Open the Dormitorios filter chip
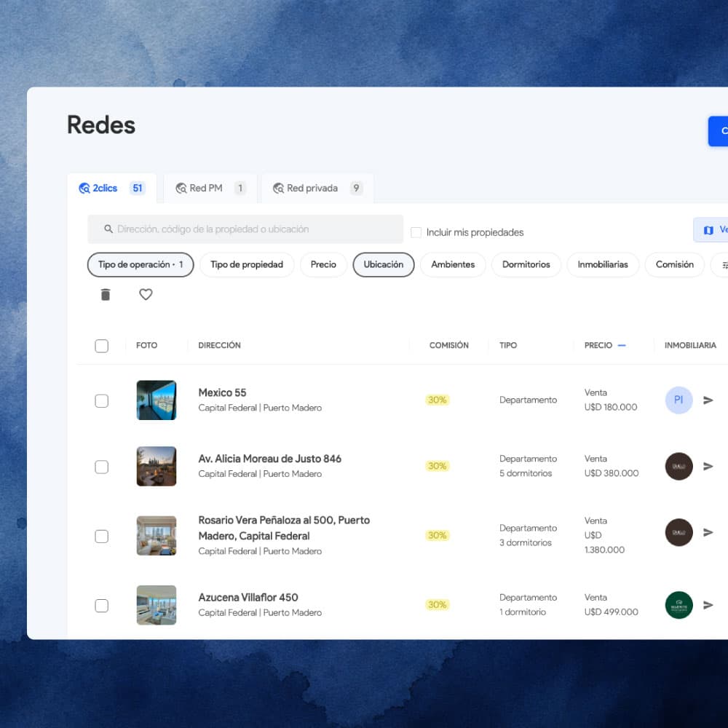The image size is (728, 728). [526, 265]
